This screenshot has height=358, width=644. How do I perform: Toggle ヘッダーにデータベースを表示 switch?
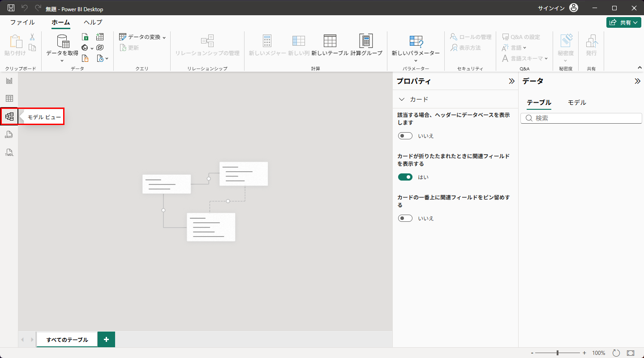[405, 136]
